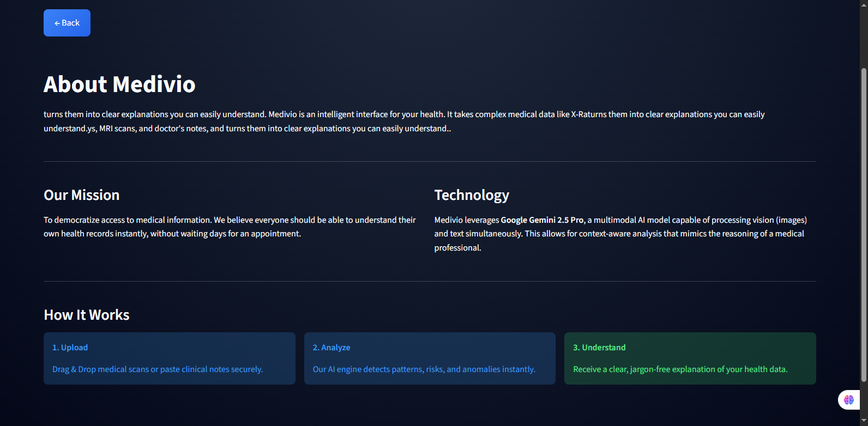
Task: Click the 'Our Mission' heading
Action: [82, 195]
